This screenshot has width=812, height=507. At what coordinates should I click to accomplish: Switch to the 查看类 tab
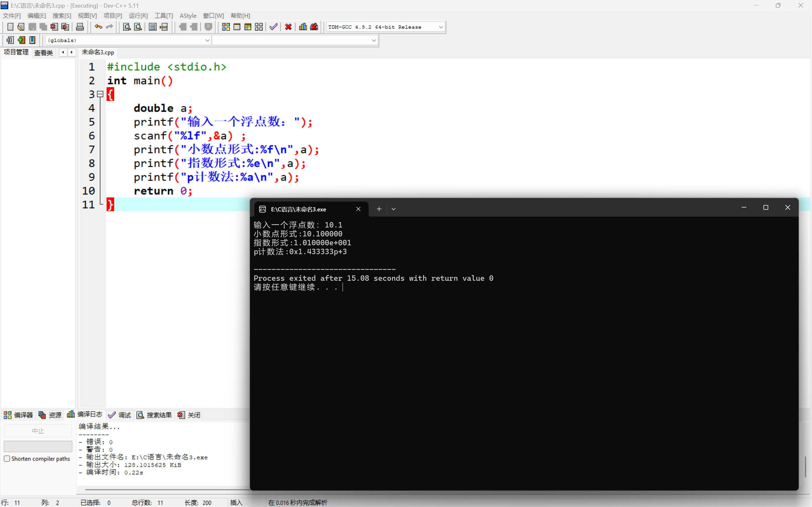pyautogui.click(x=44, y=53)
